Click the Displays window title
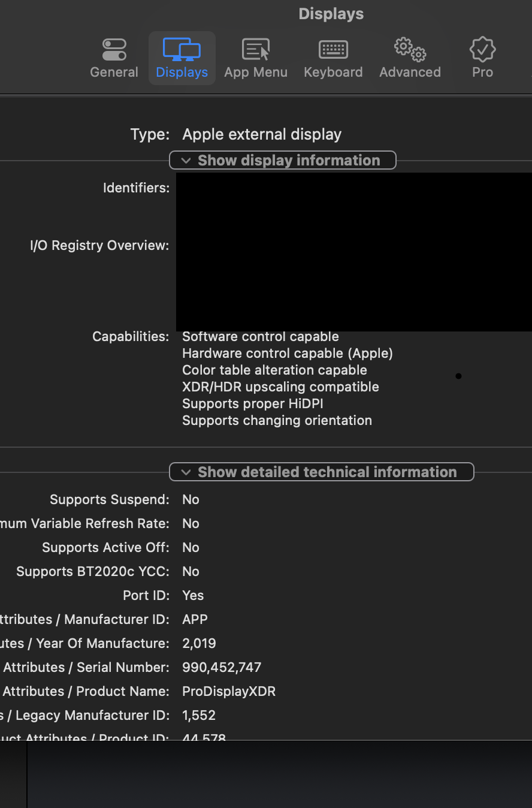 (x=331, y=14)
